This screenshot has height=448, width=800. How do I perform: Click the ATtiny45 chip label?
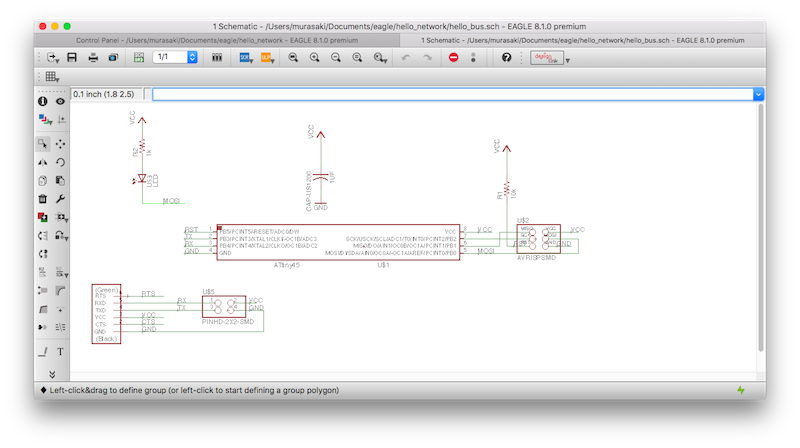(x=287, y=265)
